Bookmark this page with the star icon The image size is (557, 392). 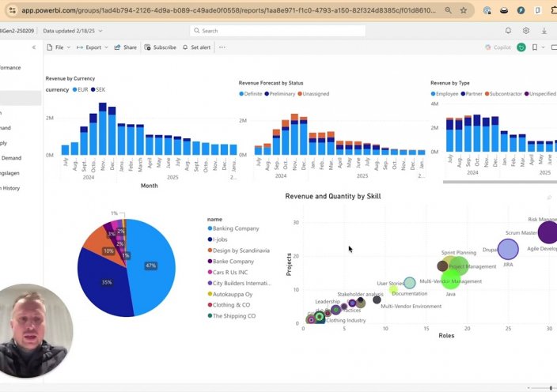click(464, 10)
